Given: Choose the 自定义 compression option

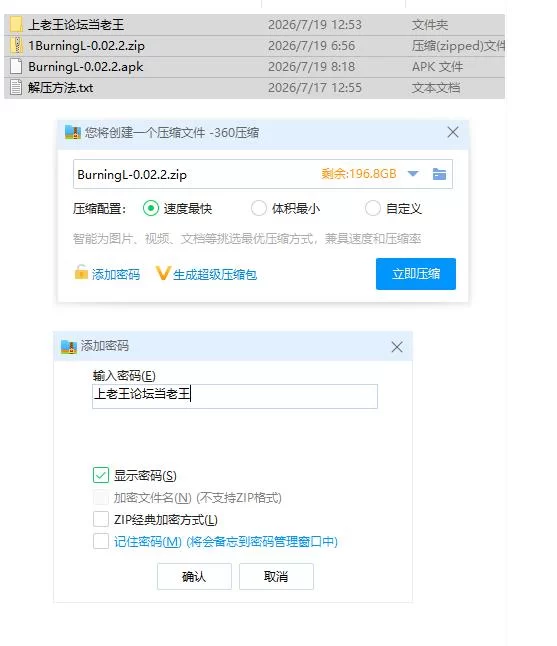Looking at the screenshot, I should click(x=372, y=208).
